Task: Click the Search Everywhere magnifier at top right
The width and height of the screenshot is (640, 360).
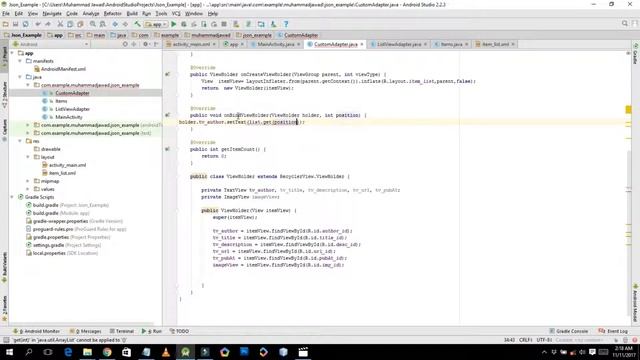Action: [625, 24]
